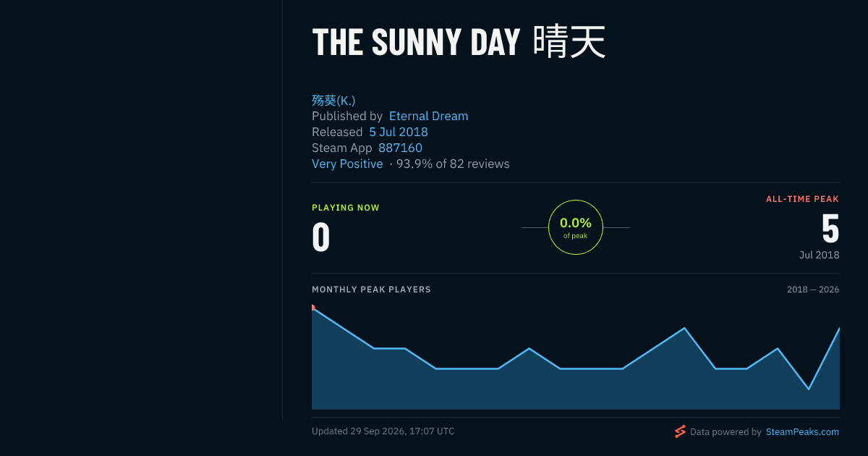Click the 0.0% of peak circle

coord(576,227)
